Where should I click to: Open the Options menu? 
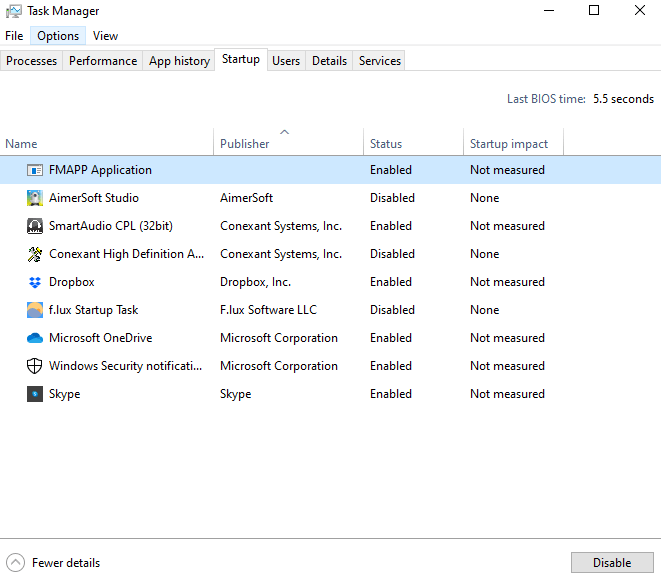pyautogui.click(x=58, y=36)
